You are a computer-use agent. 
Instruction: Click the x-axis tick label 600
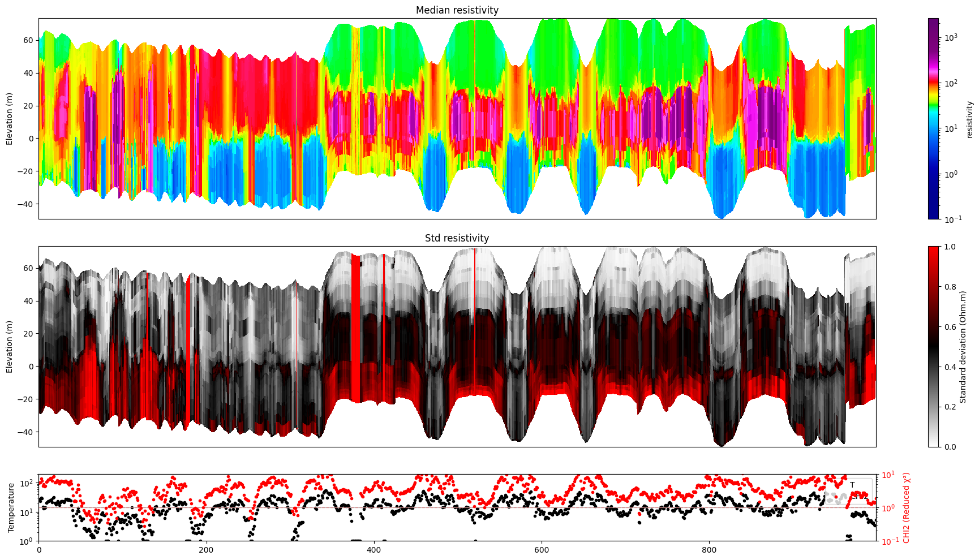[x=542, y=549]
